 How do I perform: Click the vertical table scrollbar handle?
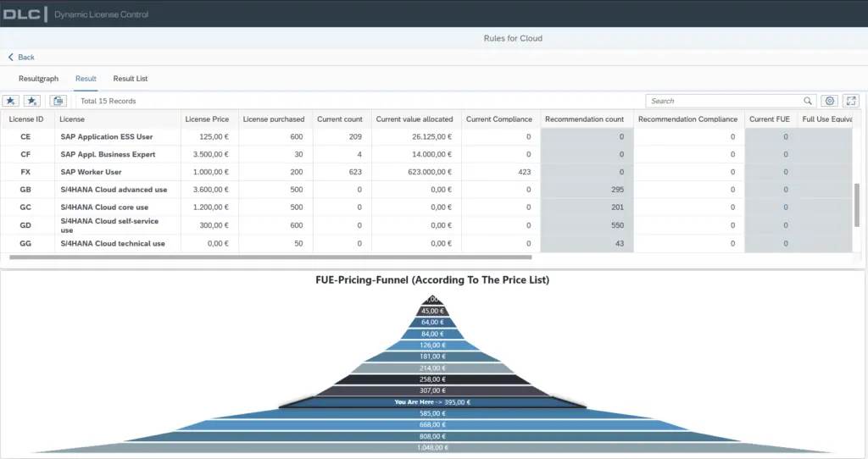tap(857, 205)
